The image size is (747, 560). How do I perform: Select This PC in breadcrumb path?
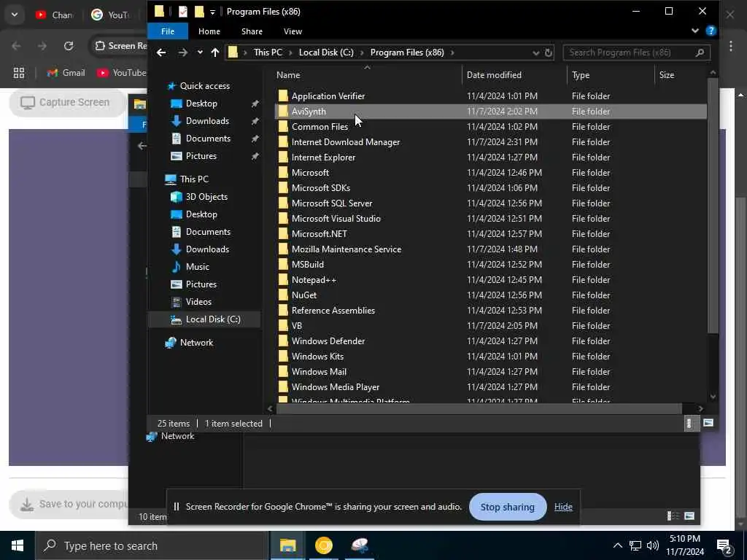(268, 52)
